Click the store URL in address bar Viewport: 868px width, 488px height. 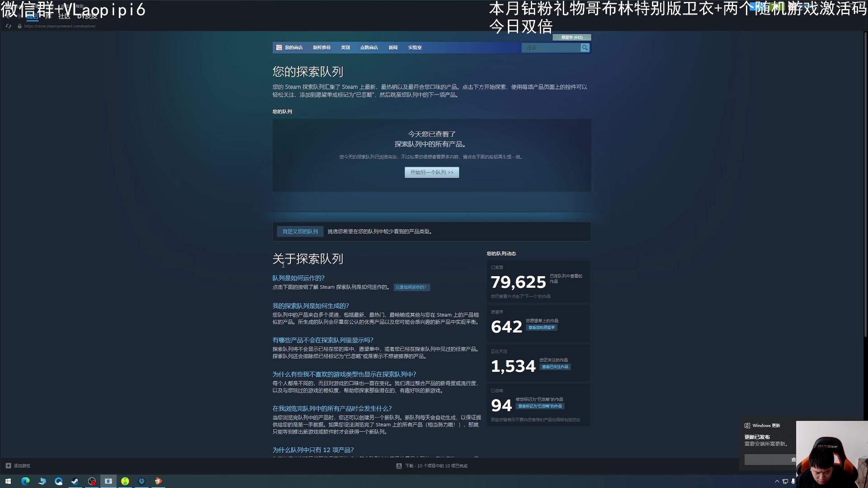point(60,26)
